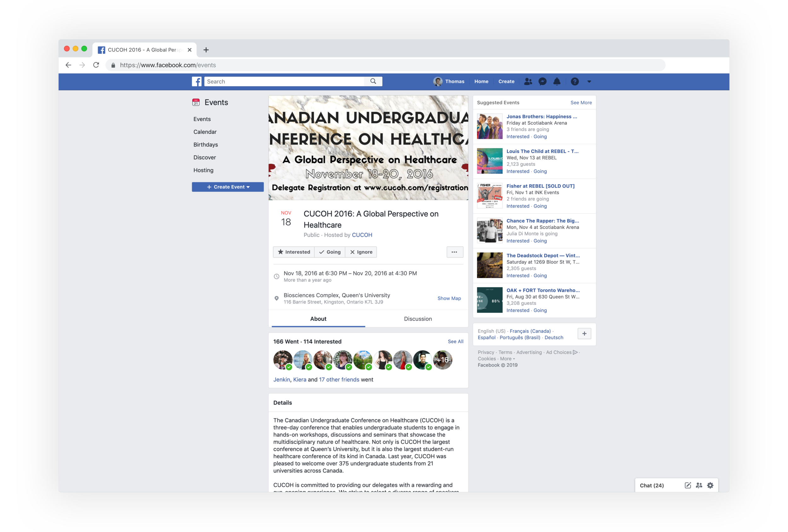Image resolution: width=788 pixels, height=532 pixels.
Task: Open the Quick Help question icon
Action: pyautogui.click(x=575, y=81)
